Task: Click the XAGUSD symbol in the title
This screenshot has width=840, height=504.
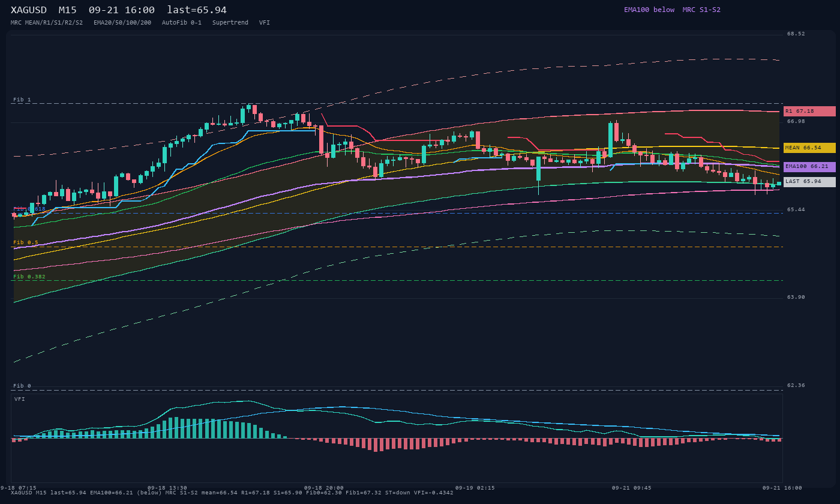Action: point(29,10)
